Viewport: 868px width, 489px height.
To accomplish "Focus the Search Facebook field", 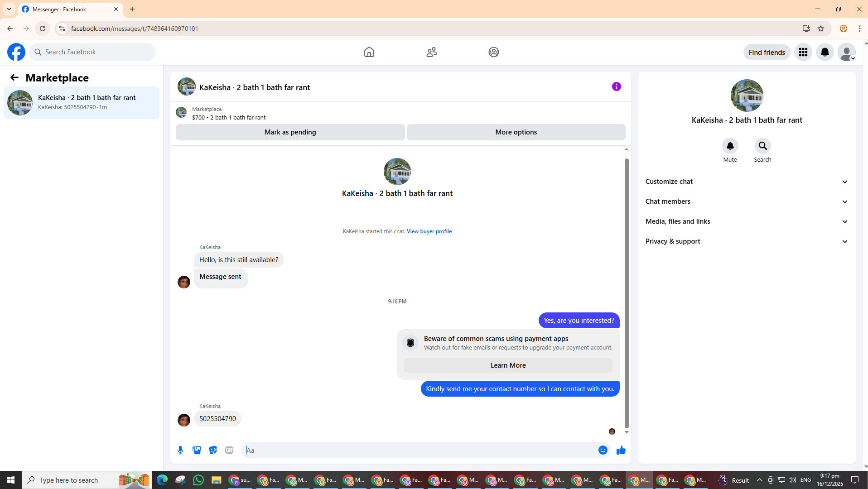I will click(92, 52).
